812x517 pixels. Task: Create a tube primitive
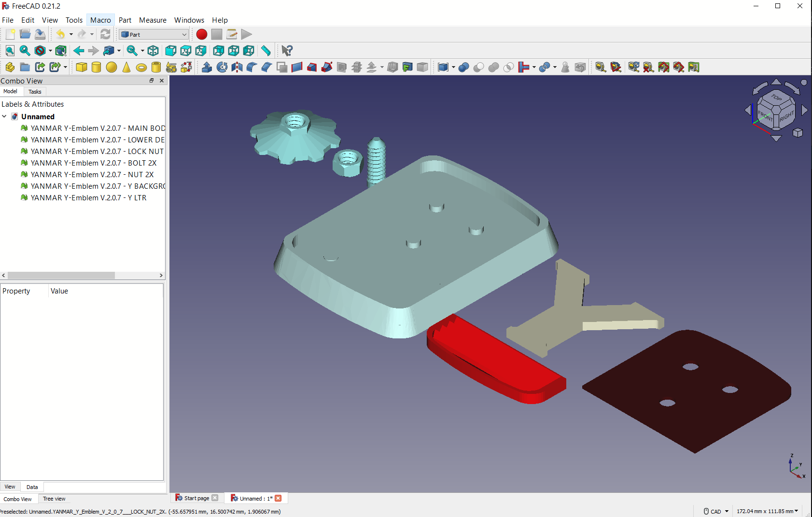(156, 67)
